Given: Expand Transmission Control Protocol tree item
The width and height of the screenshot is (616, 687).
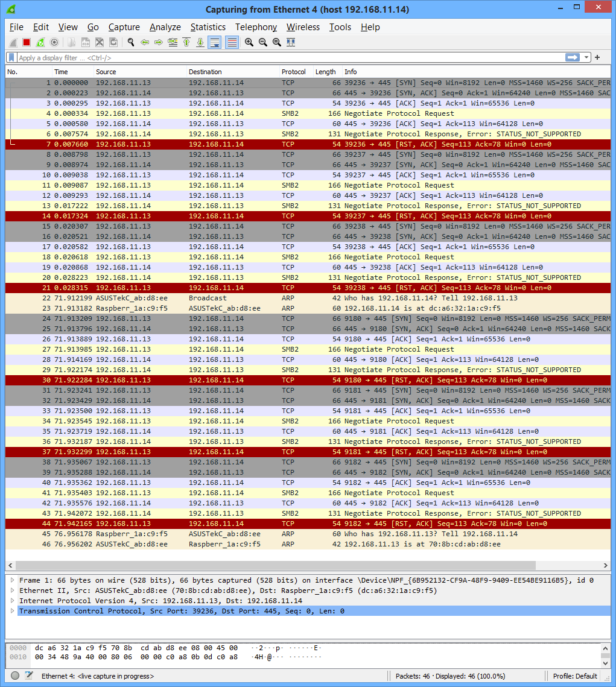Looking at the screenshot, I should pyautogui.click(x=13, y=611).
